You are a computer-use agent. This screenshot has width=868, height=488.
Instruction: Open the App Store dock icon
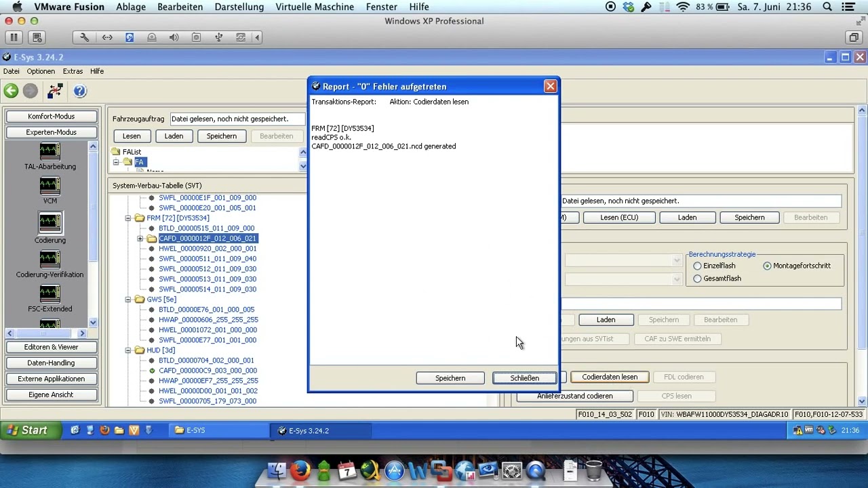tap(394, 470)
